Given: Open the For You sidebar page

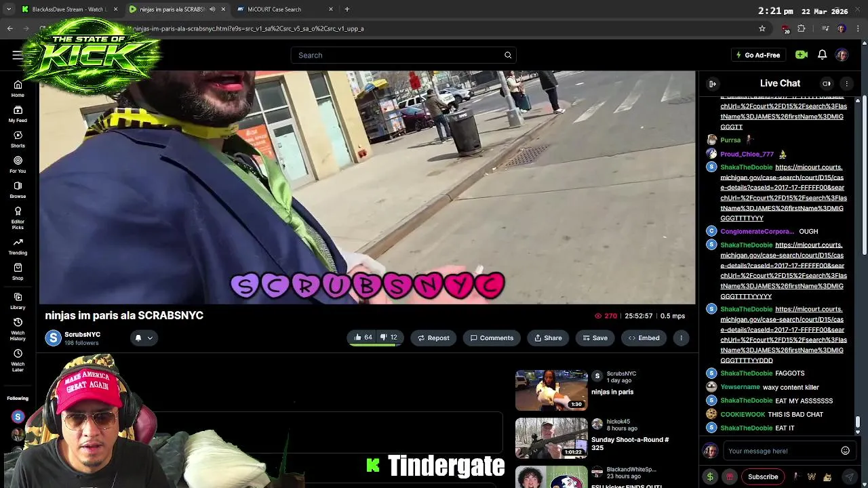Looking at the screenshot, I should point(18,164).
